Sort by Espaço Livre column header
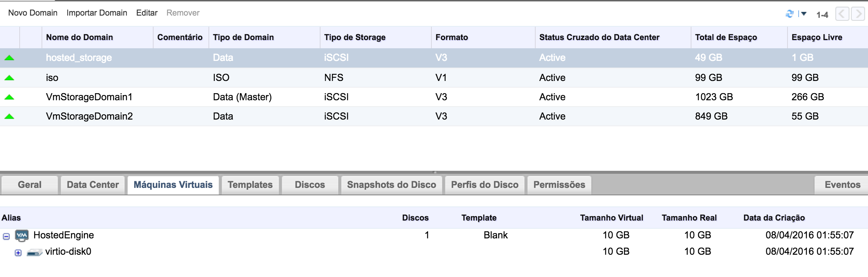The width and height of the screenshot is (868, 277). tap(816, 38)
